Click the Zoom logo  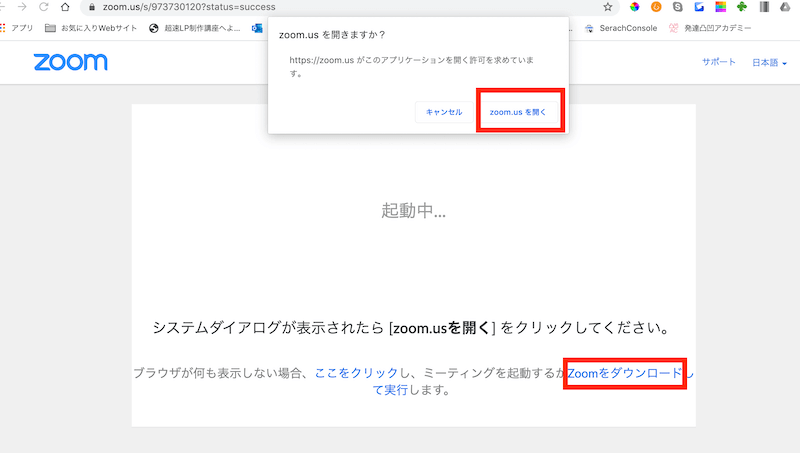click(70, 62)
